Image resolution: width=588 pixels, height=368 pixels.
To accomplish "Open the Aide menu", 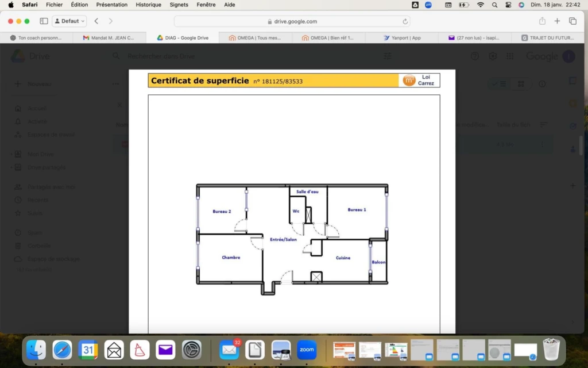I will pos(230,5).
